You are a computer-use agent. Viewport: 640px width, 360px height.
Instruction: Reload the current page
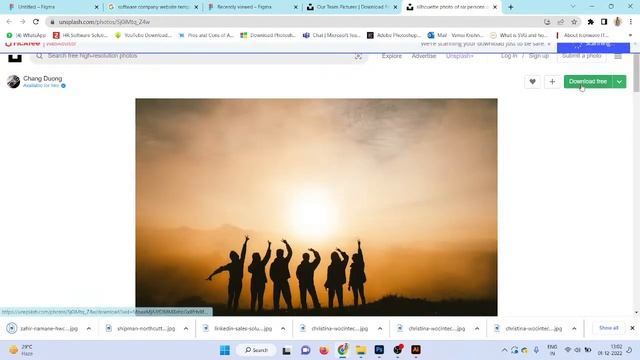pos(36,22)
